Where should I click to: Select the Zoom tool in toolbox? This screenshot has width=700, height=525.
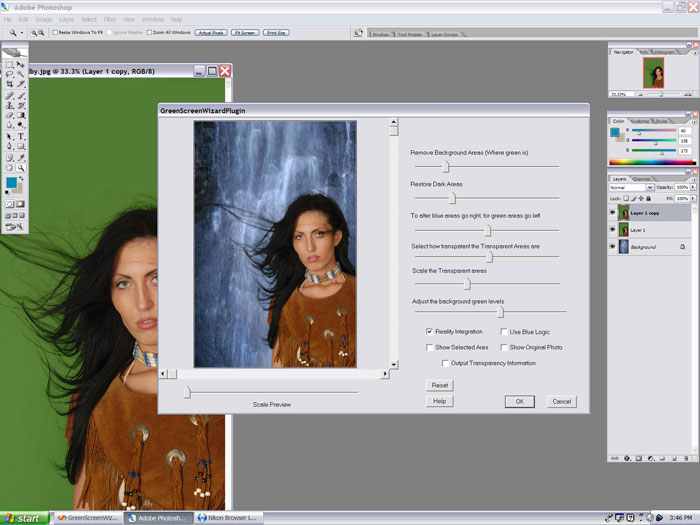[21, 168]
